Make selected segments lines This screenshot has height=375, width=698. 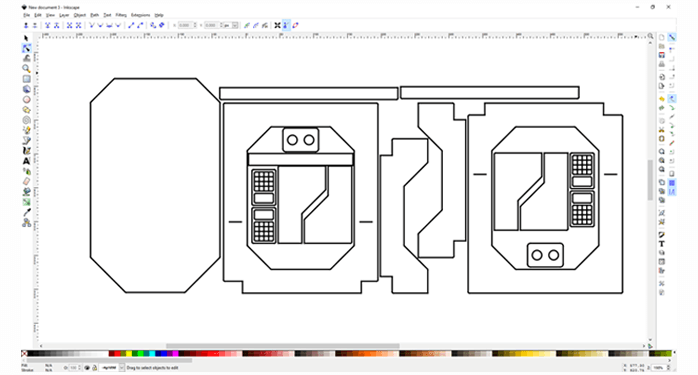[131, 25]
